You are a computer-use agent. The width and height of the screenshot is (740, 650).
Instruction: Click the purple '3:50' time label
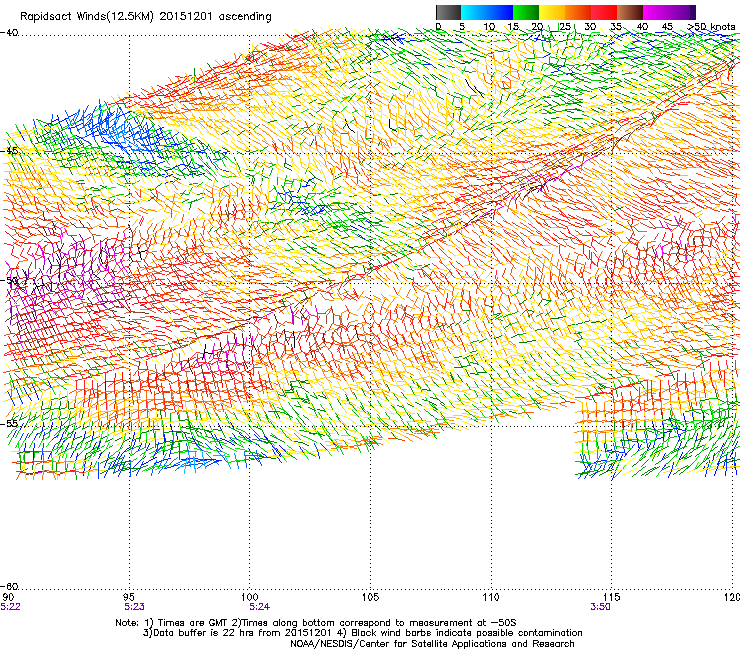click(600, 607)
